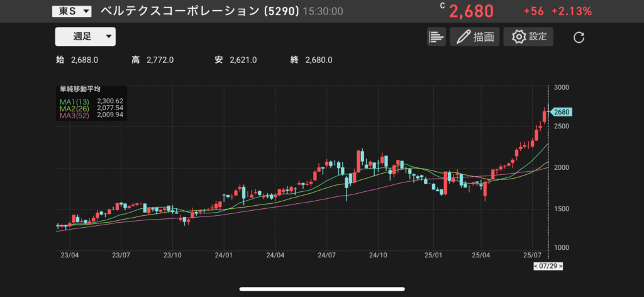644x297 pixels.
Task: Open the price-volume bars view
Action: click(436, 36)
